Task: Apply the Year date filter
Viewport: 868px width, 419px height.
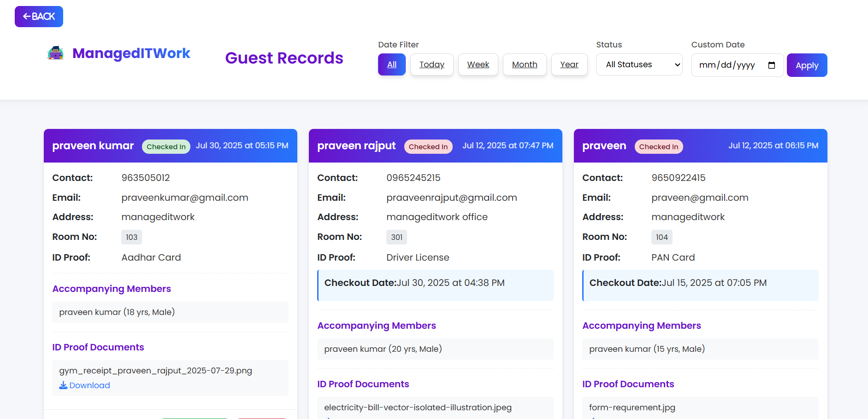Action: click(x=569, y=64)
